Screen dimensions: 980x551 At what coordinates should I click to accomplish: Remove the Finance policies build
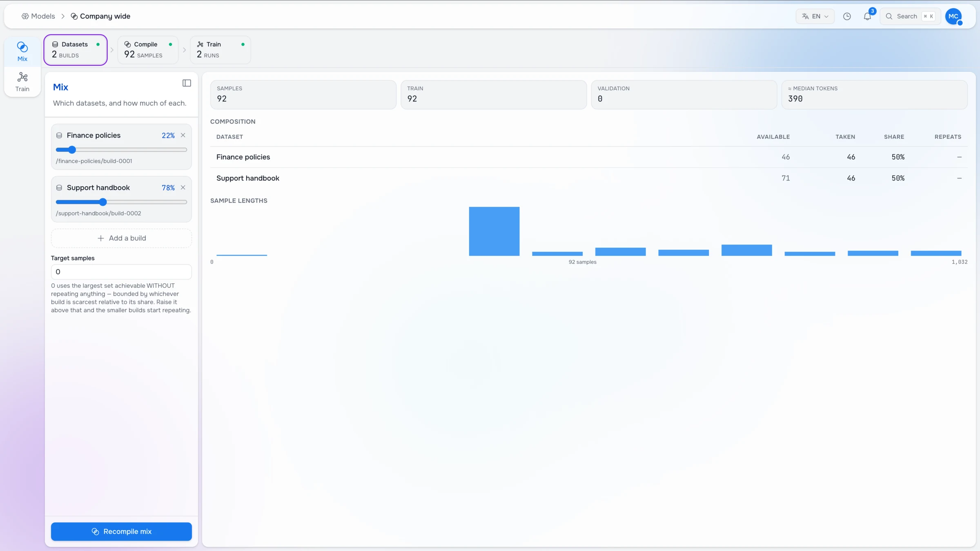click(183, 136)
